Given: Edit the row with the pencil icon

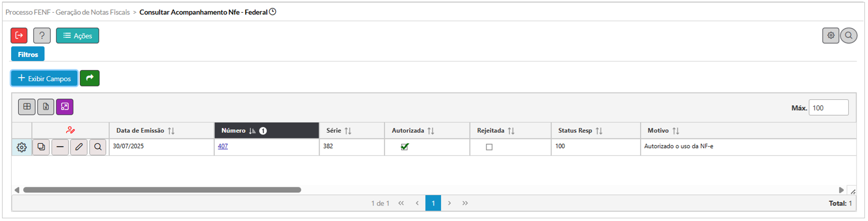Looking at the screenshot, I should pos(79,147).
